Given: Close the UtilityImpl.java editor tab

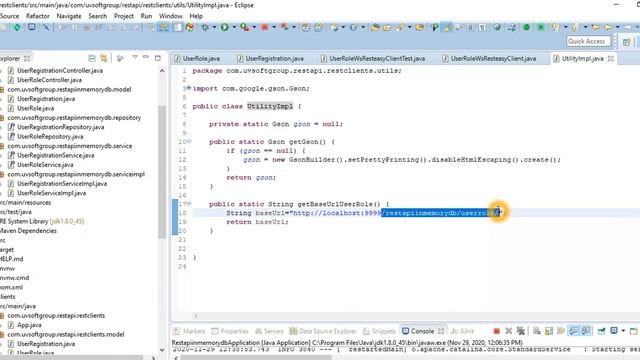Looking at the screenshot, I should point(611,58).
